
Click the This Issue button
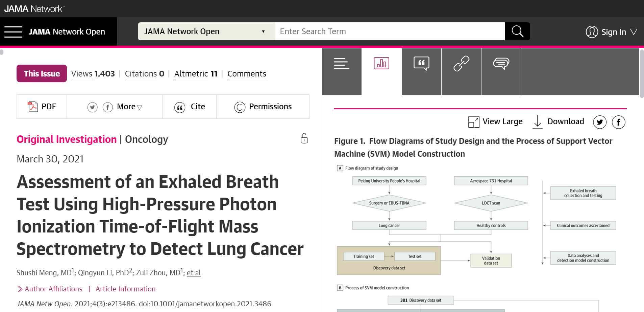coord(42,73)
